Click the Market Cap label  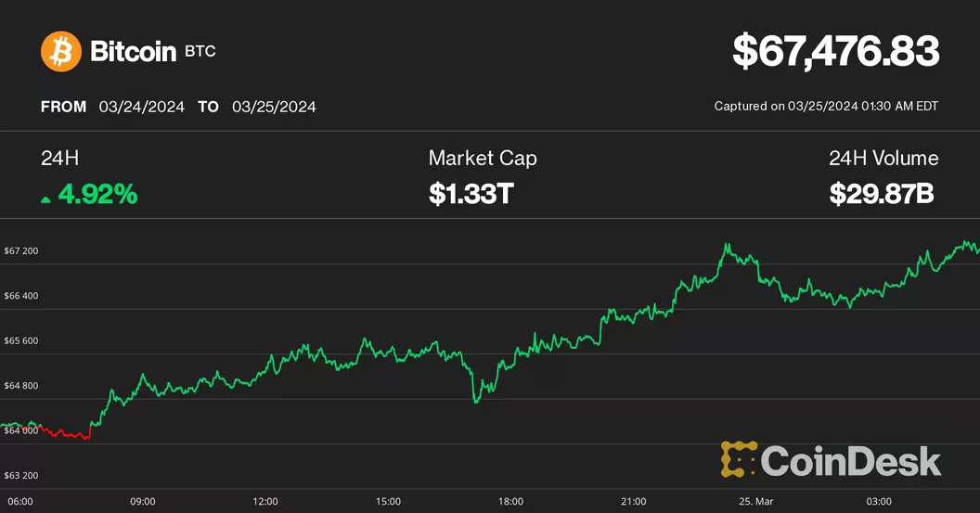coord(482,159)
